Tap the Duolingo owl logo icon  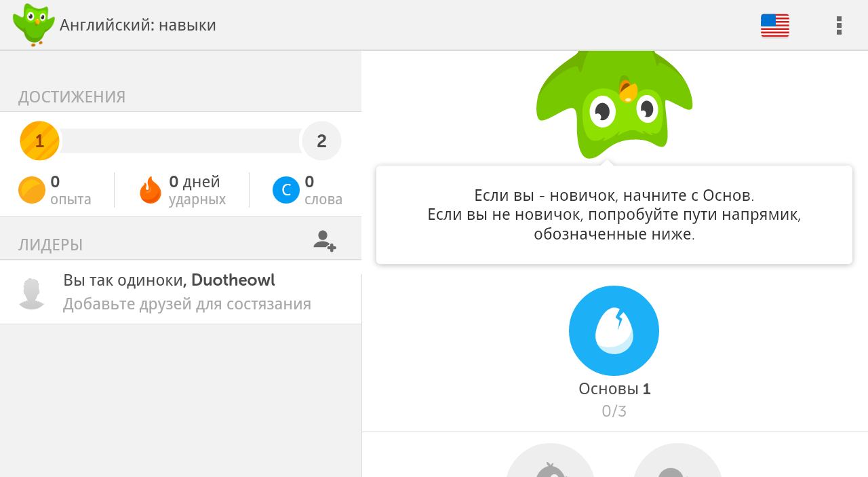pyautogui.click(x=34, y=24)
